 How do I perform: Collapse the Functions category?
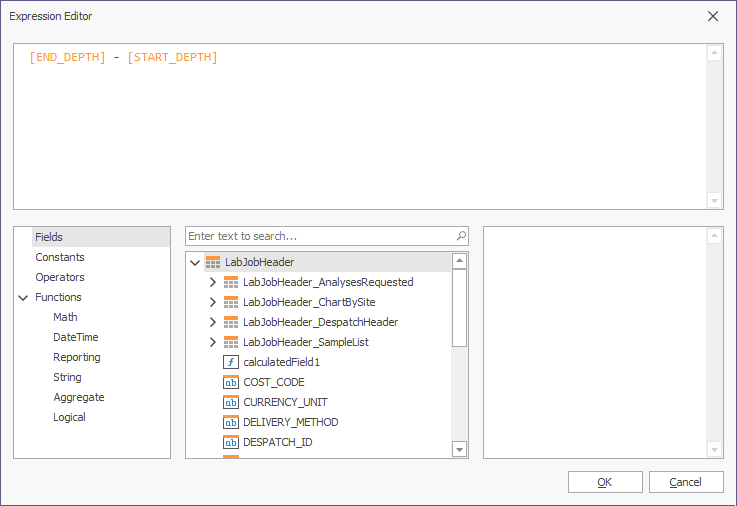tap(23, 298)
